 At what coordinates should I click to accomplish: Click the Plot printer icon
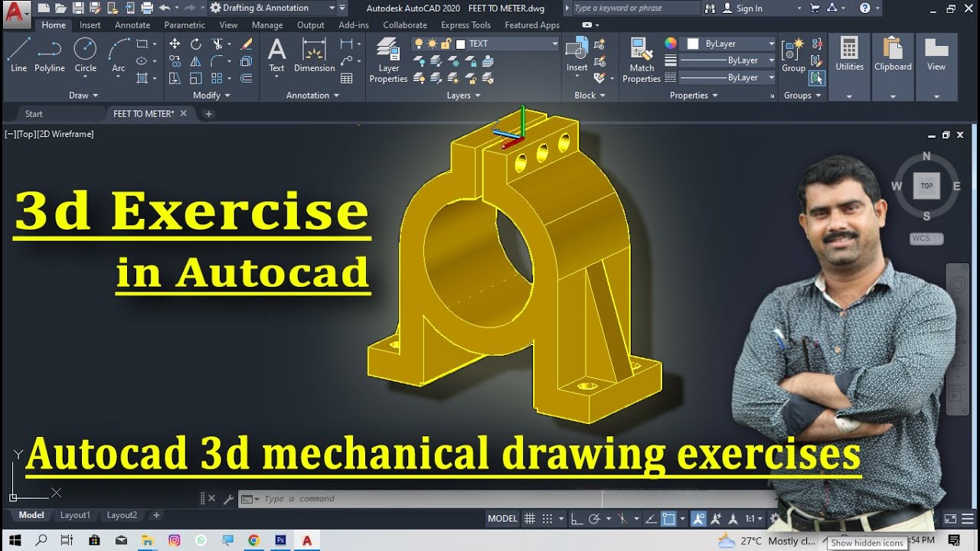[x=148, y=8]
